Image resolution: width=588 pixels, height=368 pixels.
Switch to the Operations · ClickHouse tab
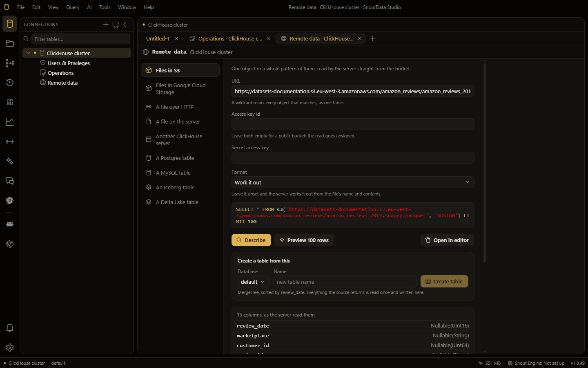coord(230,38)
